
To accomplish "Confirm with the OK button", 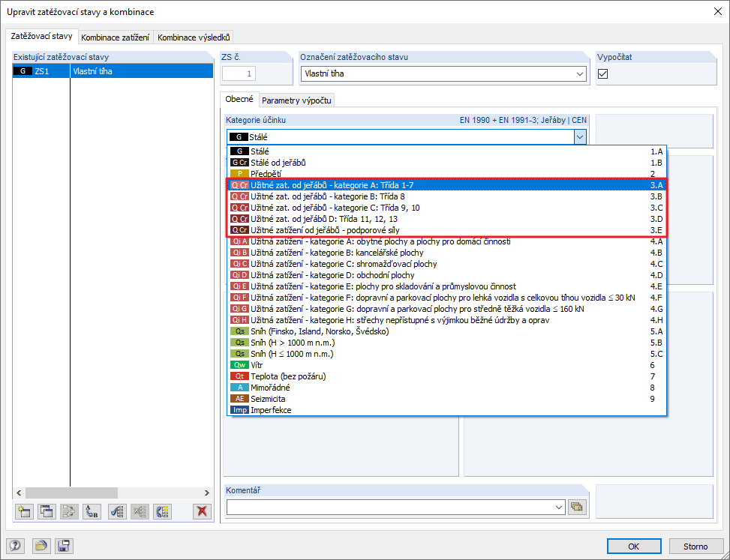I will click(x=634, y=546).
